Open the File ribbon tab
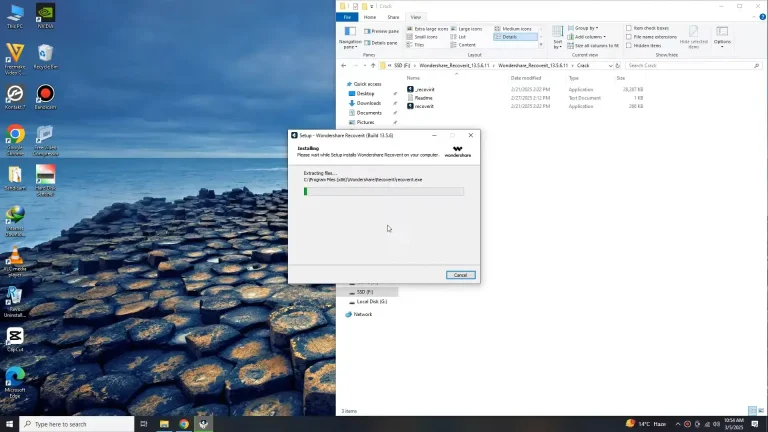This screenshot has height=432, width=768. click(x=347, y=17)
